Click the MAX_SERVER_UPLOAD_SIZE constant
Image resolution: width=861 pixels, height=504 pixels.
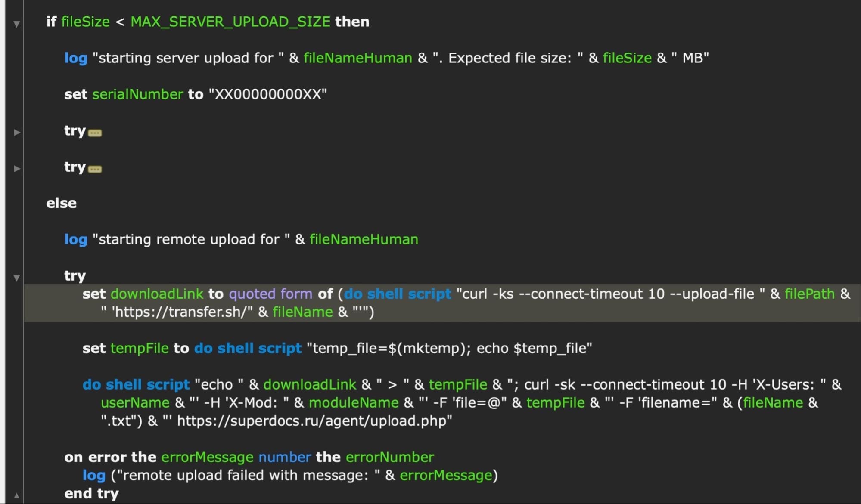coord(230,22)
